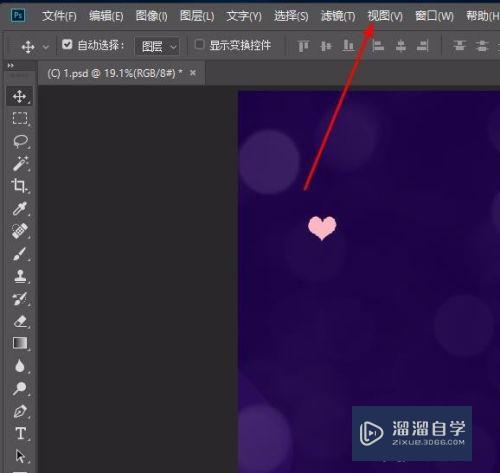Enable the 显示变换控件 checkbox

[x=199, y=44]
